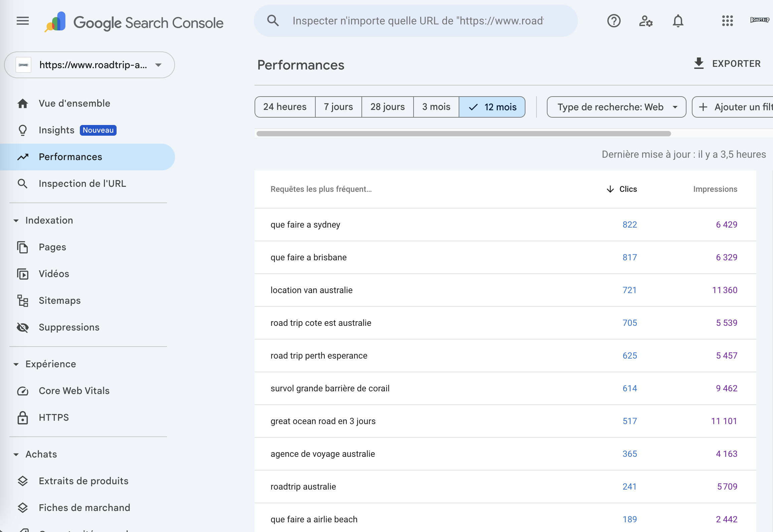
Task: Open the Help question mark icon
Action: [614, 21]
